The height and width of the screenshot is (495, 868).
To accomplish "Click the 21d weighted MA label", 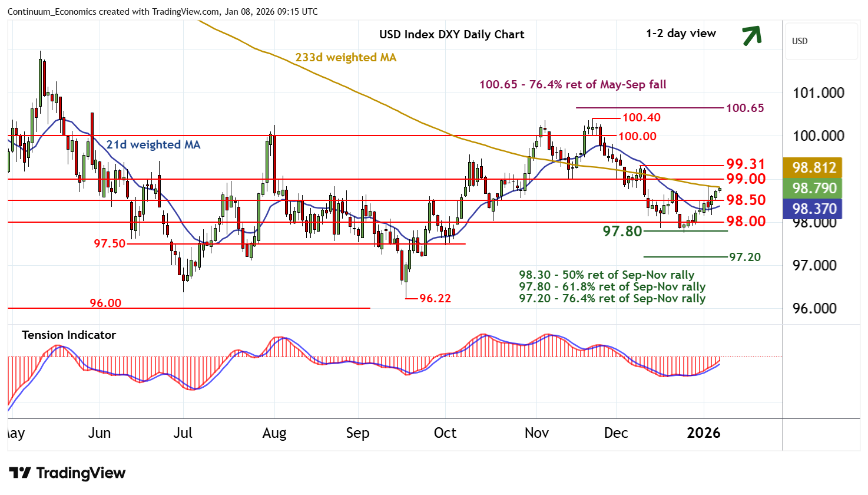I will click(153, 145).
